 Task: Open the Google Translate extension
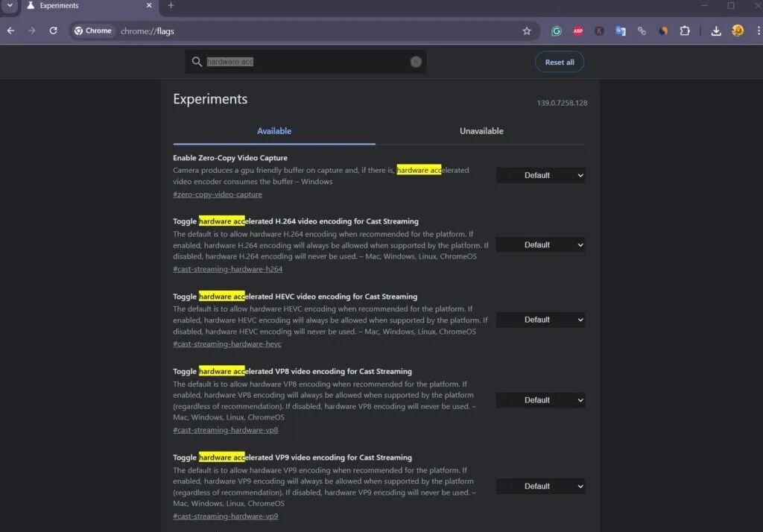pos(621,31)
